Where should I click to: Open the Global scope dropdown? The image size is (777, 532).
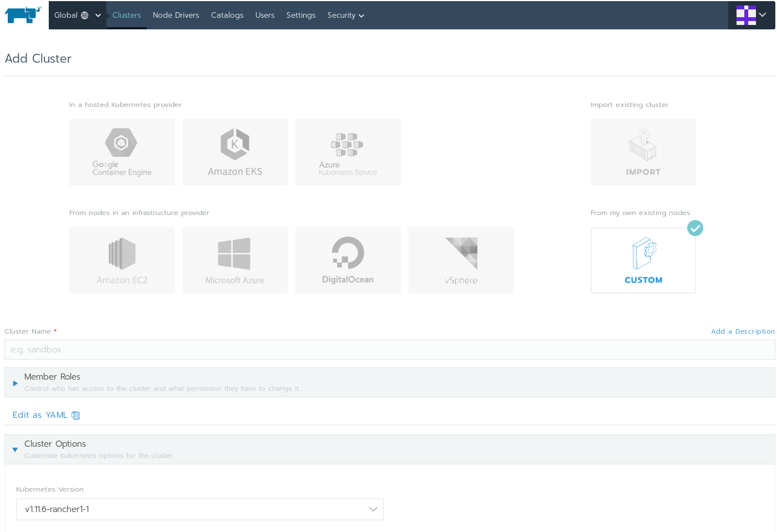(x=78, y=15)
